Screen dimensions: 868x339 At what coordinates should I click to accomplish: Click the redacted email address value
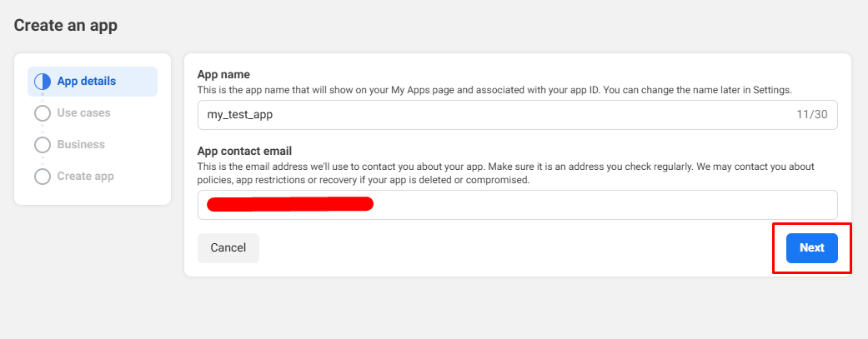point(289,204)
